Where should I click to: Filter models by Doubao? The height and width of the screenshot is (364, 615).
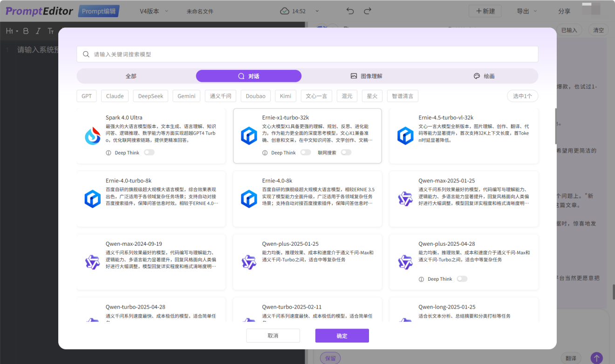(x=256, y=96)
